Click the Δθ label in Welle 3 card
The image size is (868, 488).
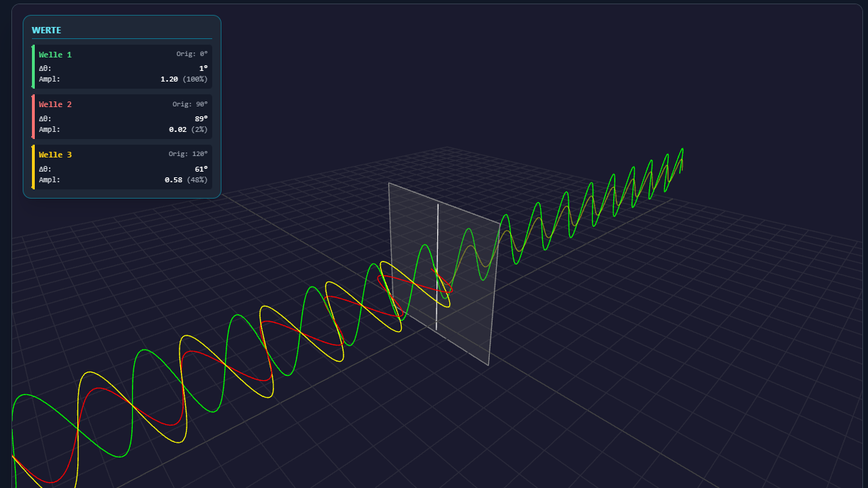click(x=45, y=169)
